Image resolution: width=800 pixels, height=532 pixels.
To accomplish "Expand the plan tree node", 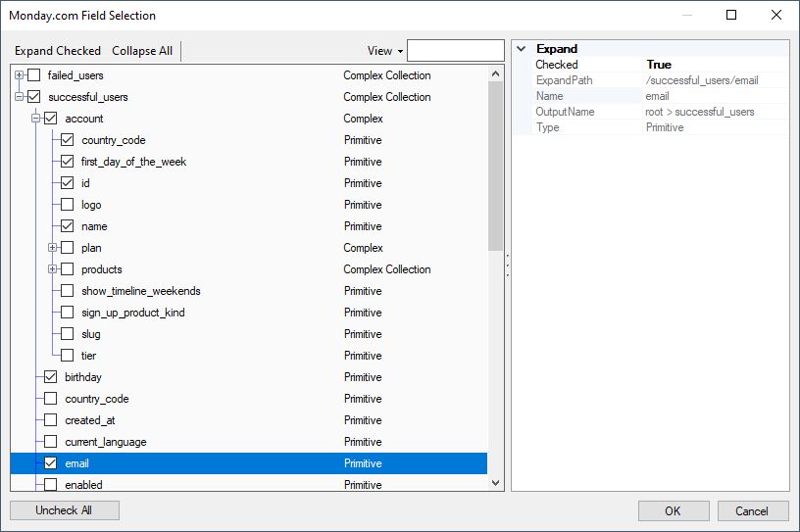I will [52, 248].
